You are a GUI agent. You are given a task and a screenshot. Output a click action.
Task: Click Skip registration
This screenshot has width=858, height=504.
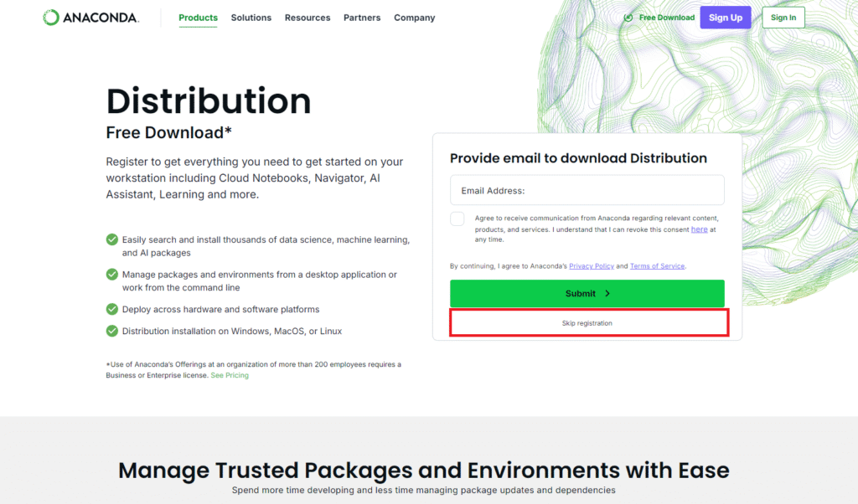click(587, 323)
